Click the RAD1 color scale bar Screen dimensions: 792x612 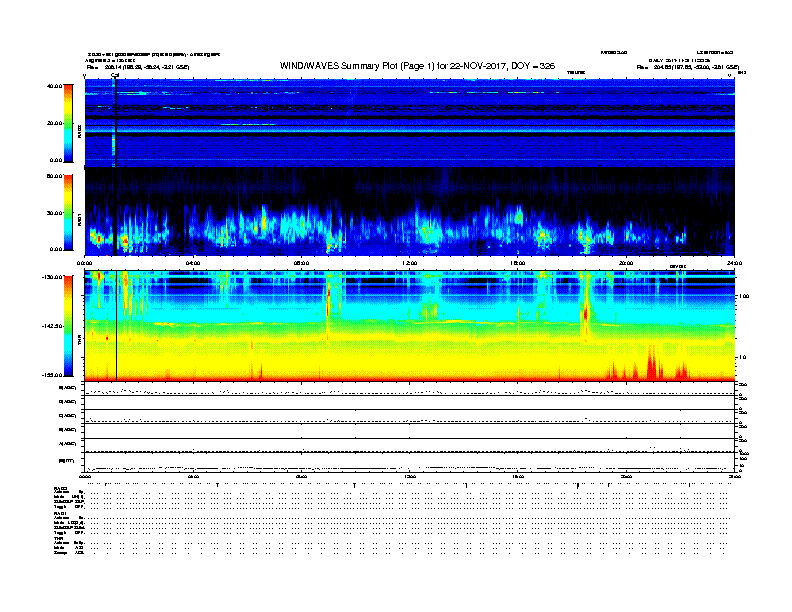point(68,213)
